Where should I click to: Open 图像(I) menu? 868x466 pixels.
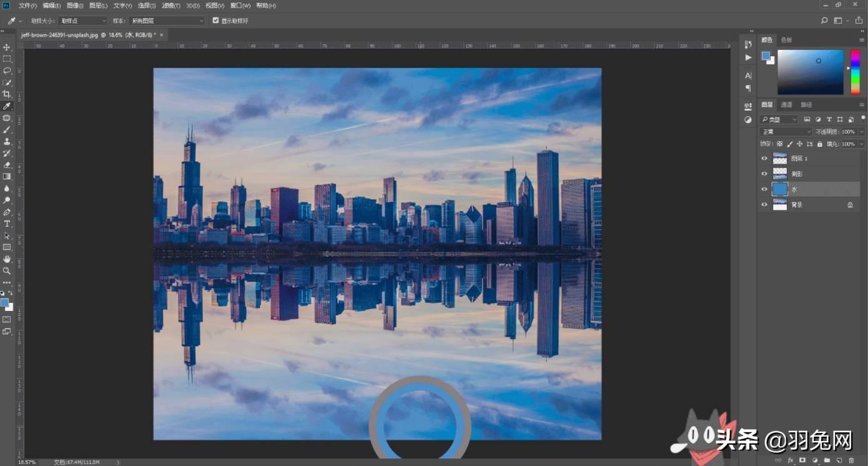click(75, 6)
